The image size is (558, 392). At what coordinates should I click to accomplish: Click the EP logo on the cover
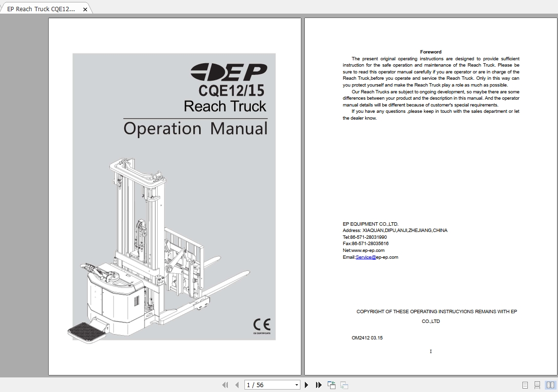point(228,72)
